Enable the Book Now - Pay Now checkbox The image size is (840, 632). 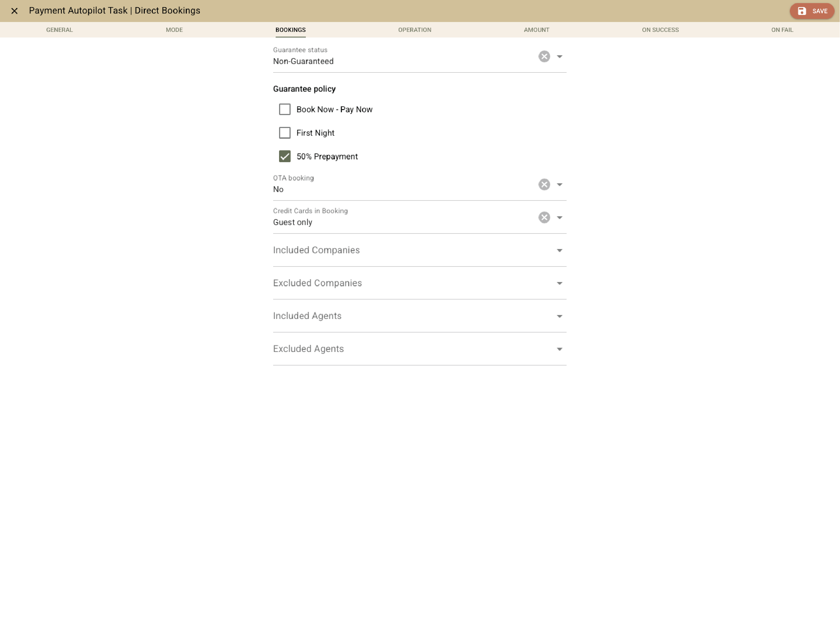tap(285, 109)
